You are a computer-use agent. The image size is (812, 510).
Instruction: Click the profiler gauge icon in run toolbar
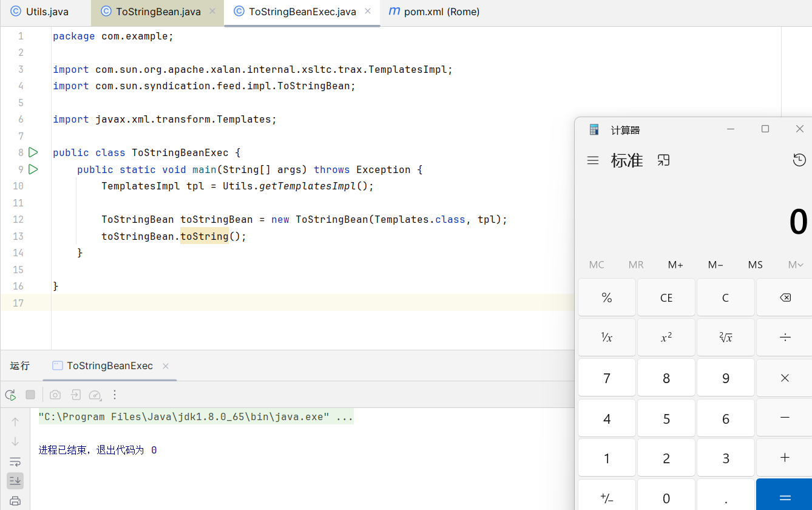(95, 395)
